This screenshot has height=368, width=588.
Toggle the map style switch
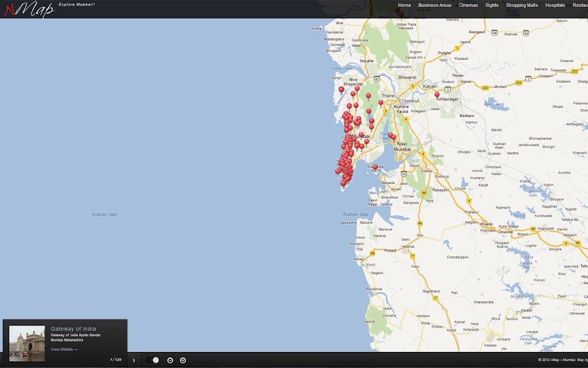[x=153, y=360]
